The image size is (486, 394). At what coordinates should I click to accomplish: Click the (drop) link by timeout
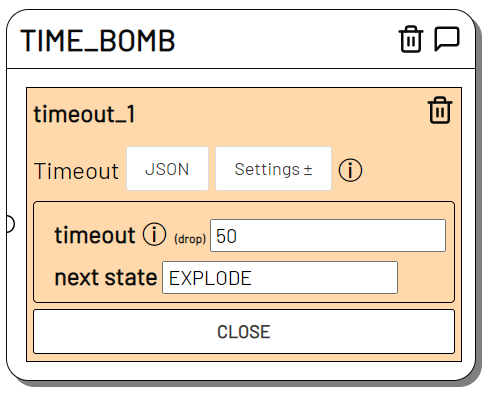(190, 239)
